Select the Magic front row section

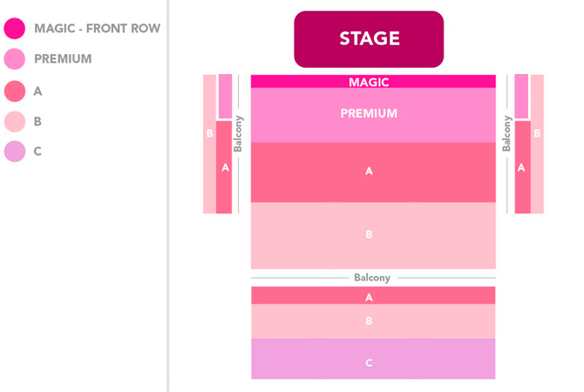click(x=373, y=82)
